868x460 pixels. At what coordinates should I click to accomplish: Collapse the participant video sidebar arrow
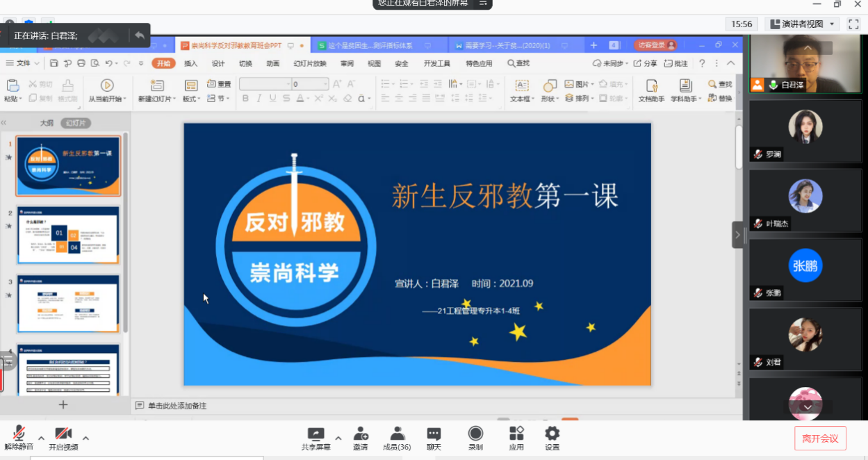[x=737, y=235]
